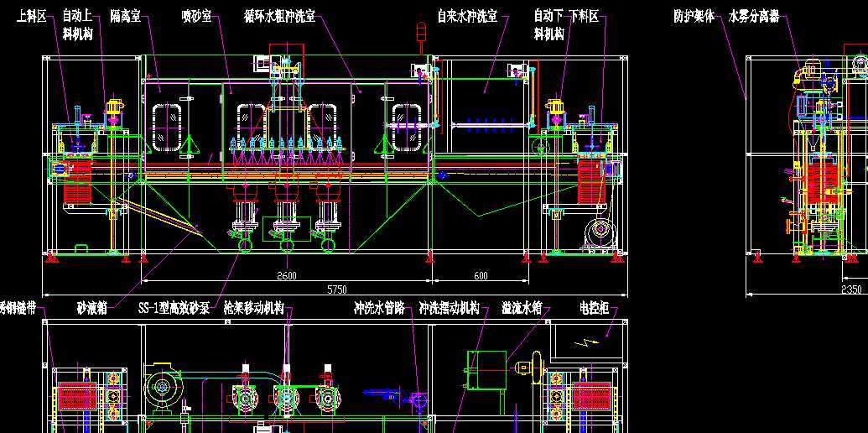Select the 冲洗水管路 label
Image resolution: width=868 pixels, height=433 pixels.
(379, 309)
